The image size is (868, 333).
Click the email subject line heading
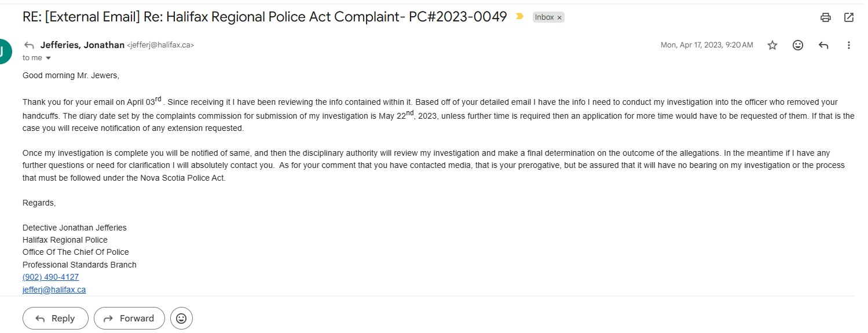pyautogui.click(x=265, y=17)
